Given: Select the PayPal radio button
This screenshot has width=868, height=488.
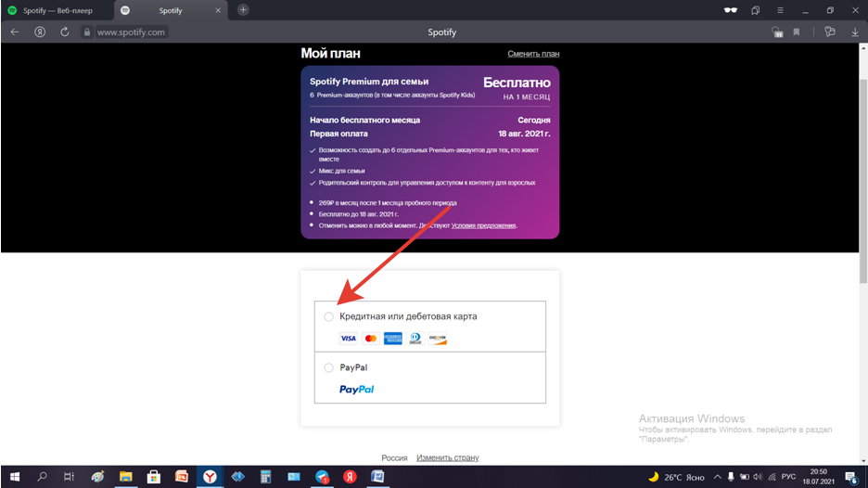Looking at the screenshot, I should click(x=328, y=367).
